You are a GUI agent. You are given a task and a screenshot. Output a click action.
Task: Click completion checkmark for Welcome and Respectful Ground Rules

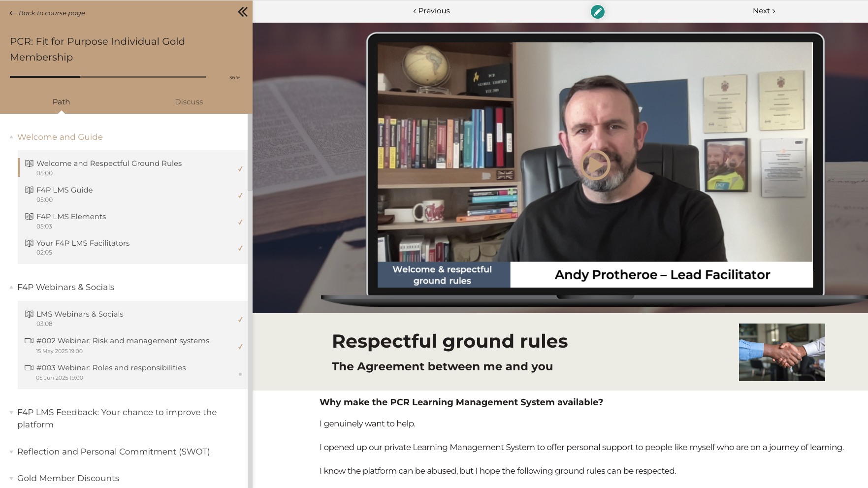[x=240, y=169]
